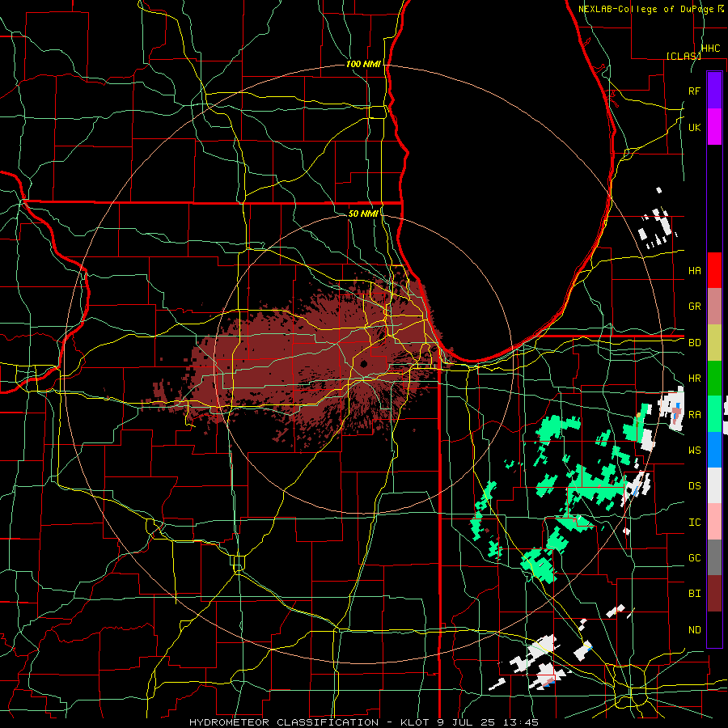
Task: Select the olive yellow BD legend swatch
Action: point(714,342)
